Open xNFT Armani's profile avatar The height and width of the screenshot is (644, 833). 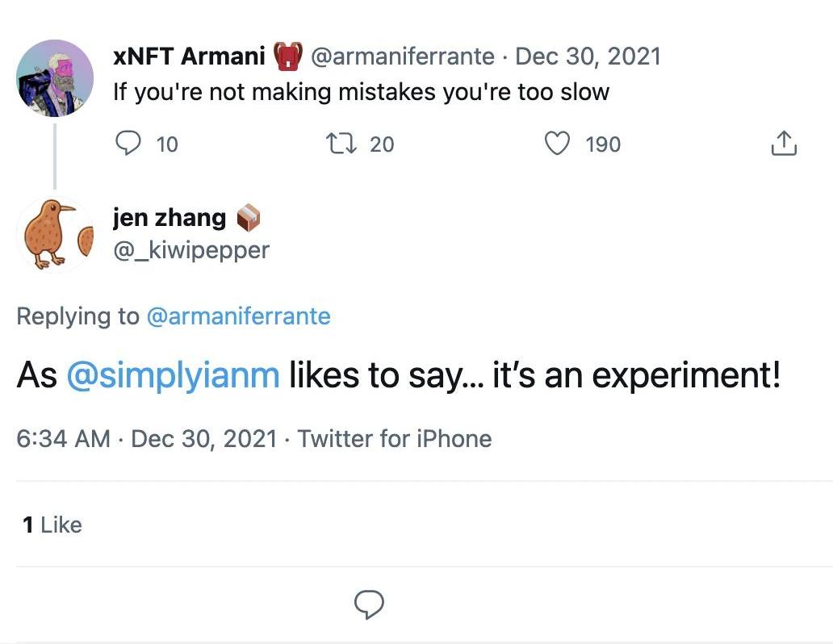[x=55, y=77]
